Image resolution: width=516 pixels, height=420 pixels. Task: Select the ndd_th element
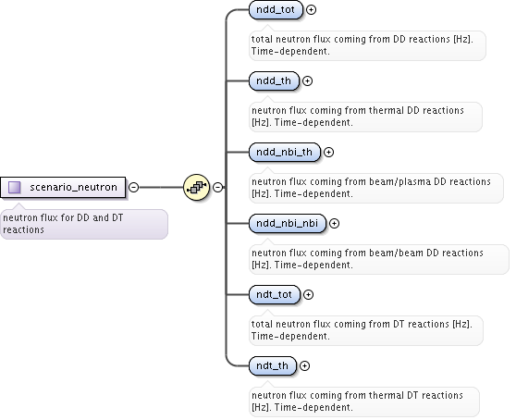[x=274, y=80]
